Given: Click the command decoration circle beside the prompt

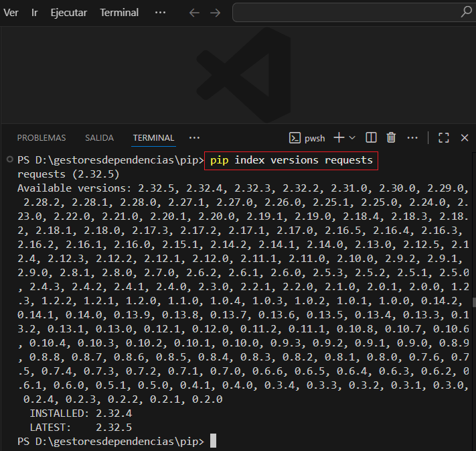Looking at the screenshot, I should tap(9, 160).
